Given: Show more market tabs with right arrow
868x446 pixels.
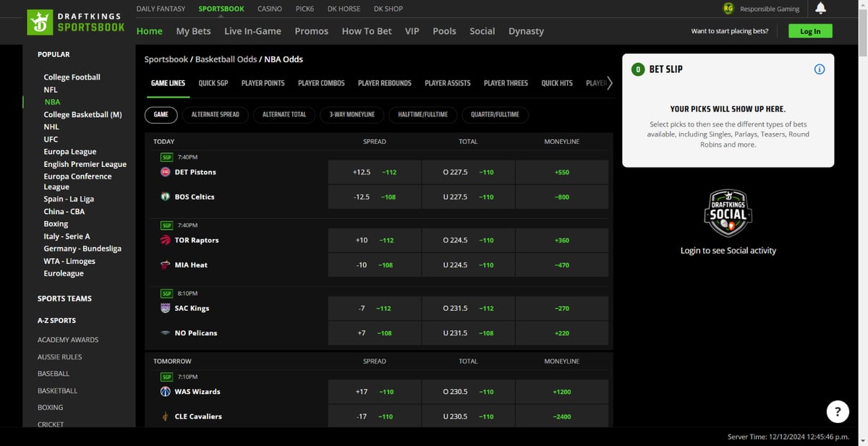Looking at the screenshot, I should 610,83.
